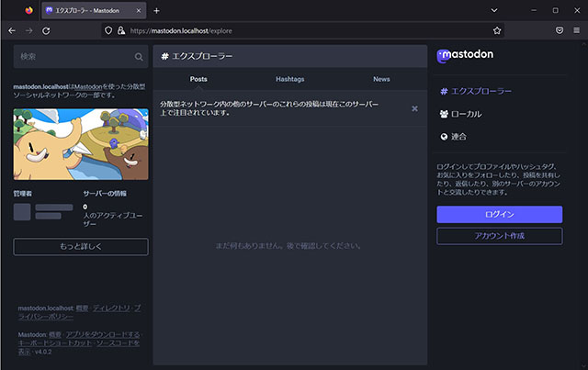The width and height of the screenshot is (588, 370).
Task: Focus the 検索 search field
Action: click(x=81, y=57)
